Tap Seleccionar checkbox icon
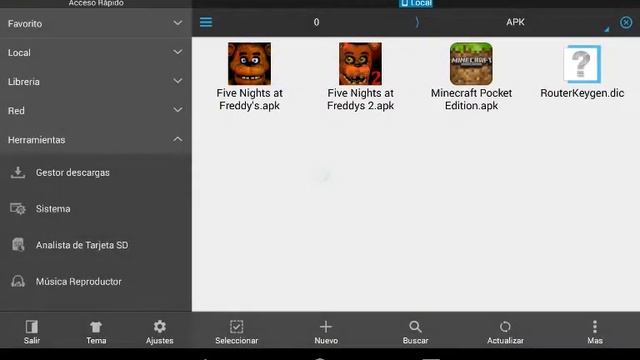 (x=236, y=327)
